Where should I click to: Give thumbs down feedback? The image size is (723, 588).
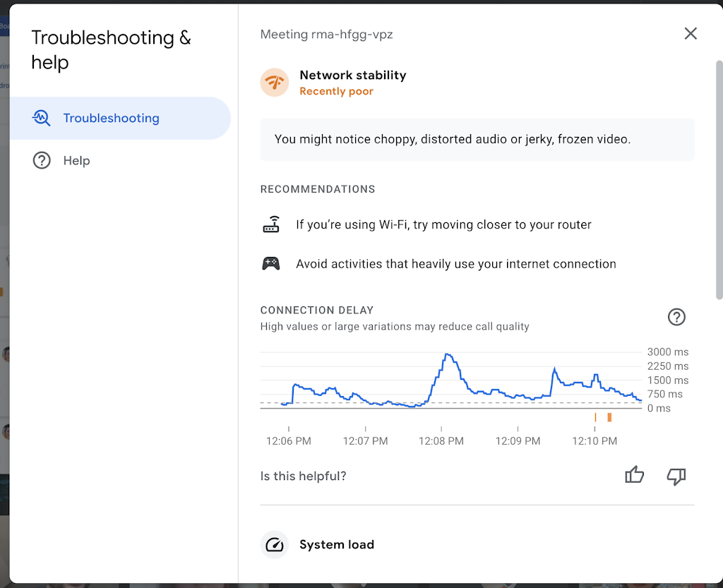pos(676,476)
